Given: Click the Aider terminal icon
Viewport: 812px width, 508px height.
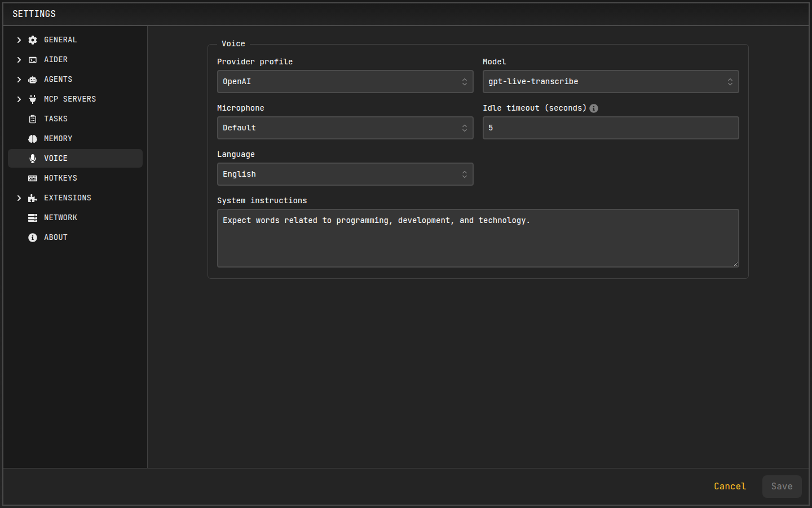Looking at the screenshot, I should [x=33, y=60].
